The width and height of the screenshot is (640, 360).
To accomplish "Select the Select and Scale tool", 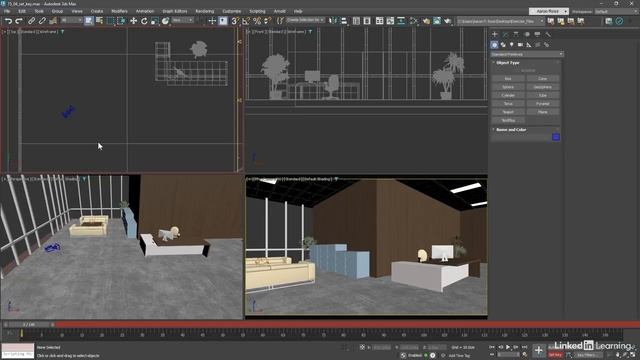I will coord(155,20).
